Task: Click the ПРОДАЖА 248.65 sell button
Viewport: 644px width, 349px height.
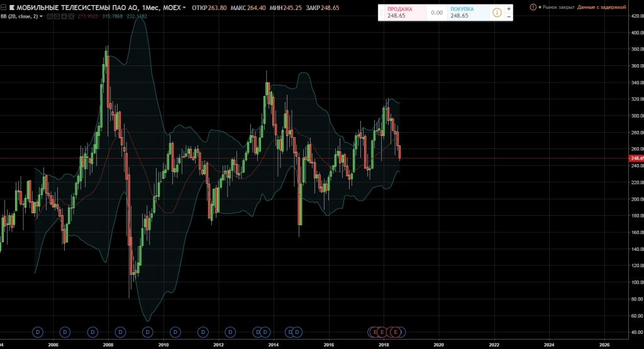Action: point(406,13)
